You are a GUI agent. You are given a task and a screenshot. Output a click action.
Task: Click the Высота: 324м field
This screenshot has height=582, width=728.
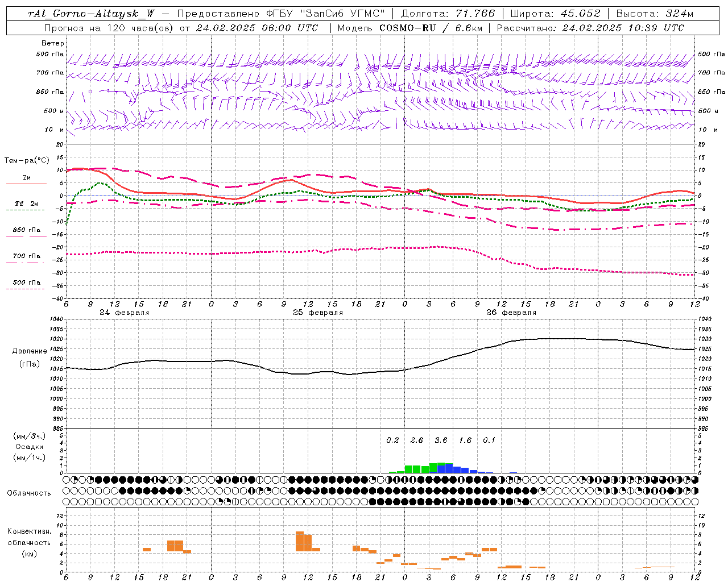tap(655, 14)
